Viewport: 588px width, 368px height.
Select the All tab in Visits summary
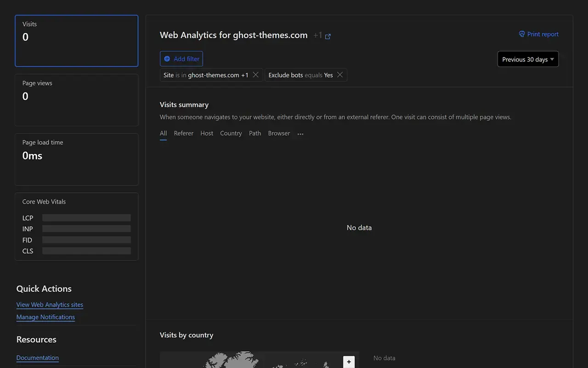click(163, 133)
